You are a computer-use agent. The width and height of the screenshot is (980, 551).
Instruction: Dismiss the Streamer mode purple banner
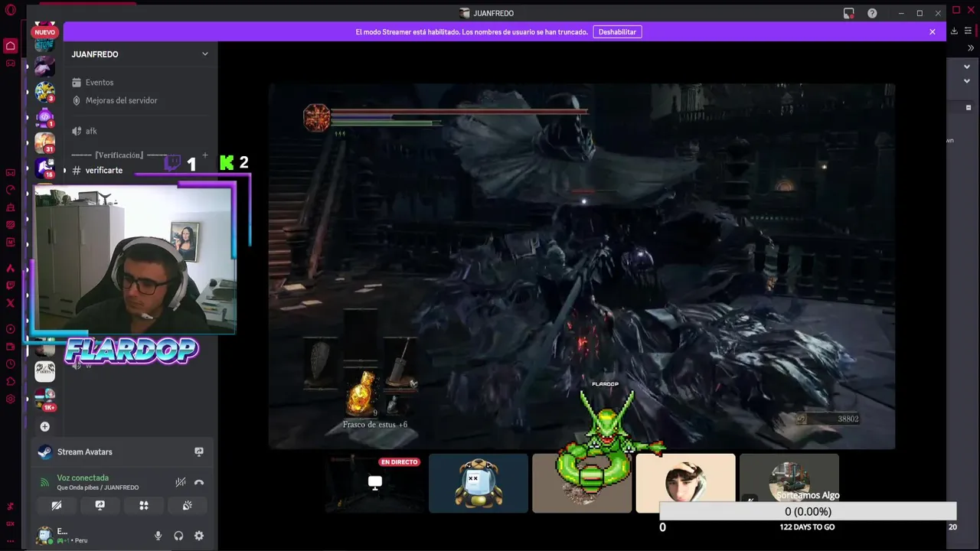coord(932,32)
